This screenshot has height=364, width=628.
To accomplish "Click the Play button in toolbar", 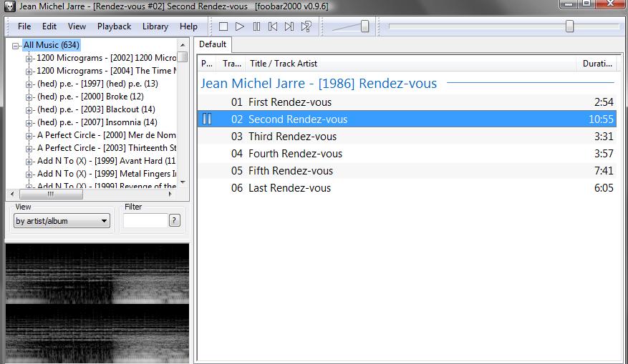I will point(239,26).
